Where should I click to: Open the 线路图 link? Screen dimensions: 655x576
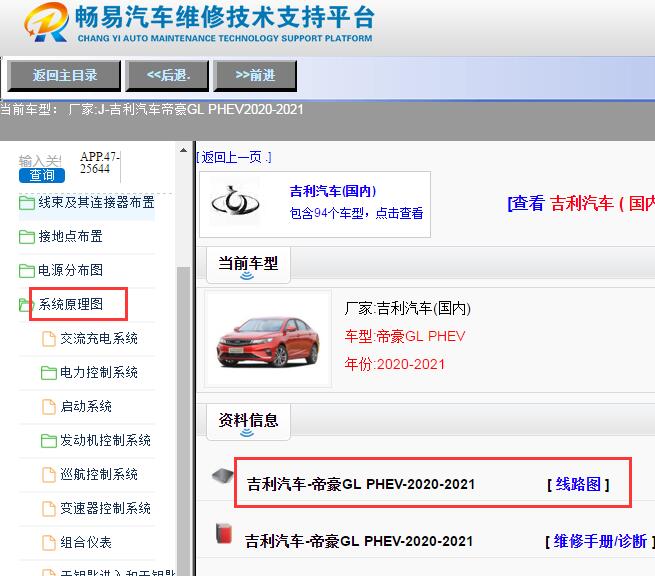click(x=578, y=485)
